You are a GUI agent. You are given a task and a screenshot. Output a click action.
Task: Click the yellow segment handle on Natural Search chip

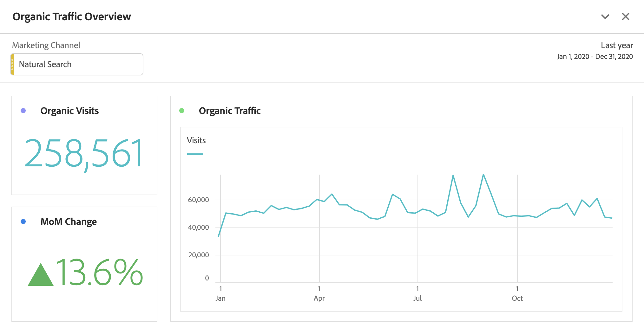(x=12, y=64)
